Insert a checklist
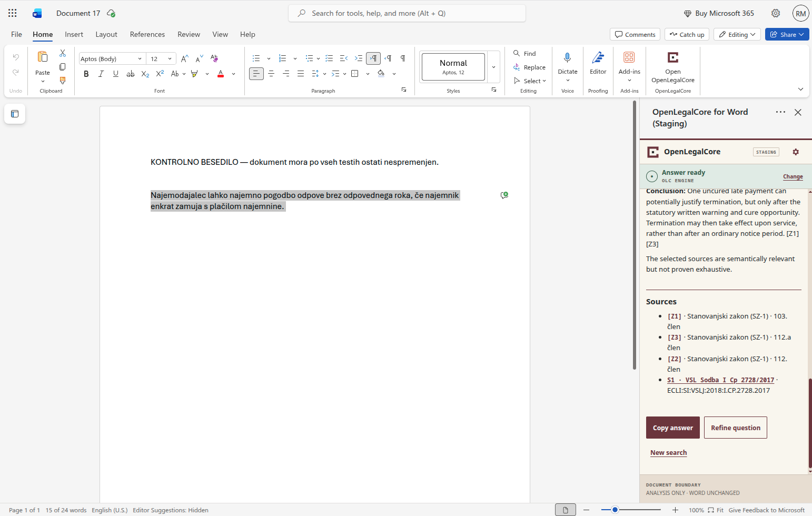This screenshot has height=516, width=812. 329,58
